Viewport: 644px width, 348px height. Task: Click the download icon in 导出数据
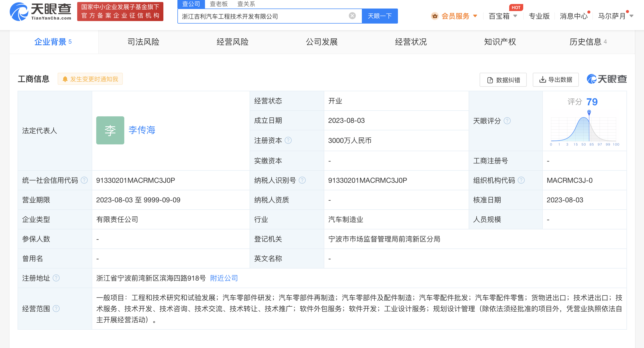pyautogui.click(x=543, y=79)
